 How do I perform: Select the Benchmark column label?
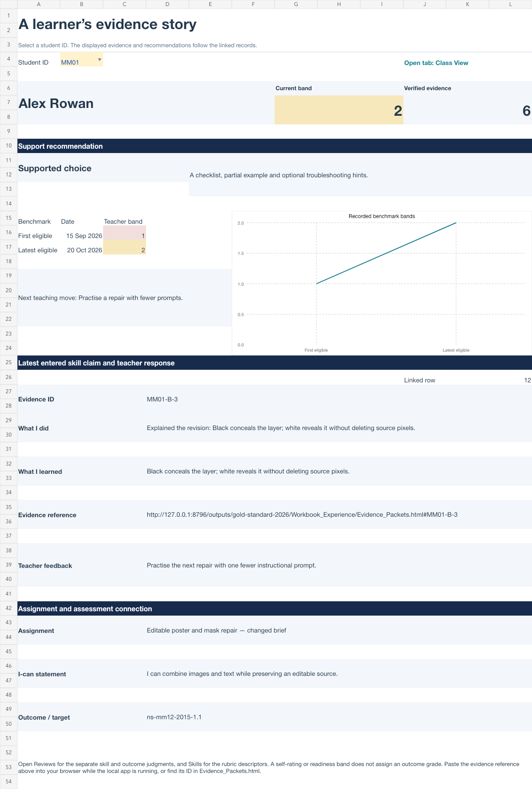(34, 222)
